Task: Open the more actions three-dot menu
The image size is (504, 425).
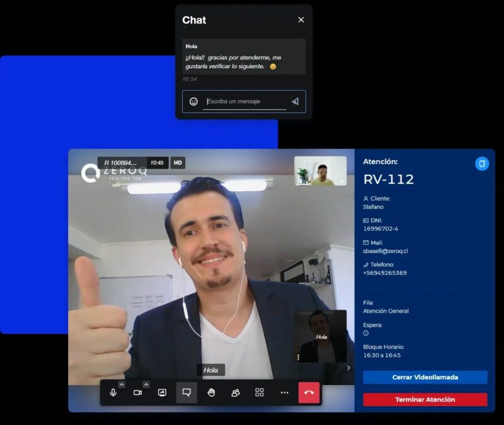Action: pos(284,392)
